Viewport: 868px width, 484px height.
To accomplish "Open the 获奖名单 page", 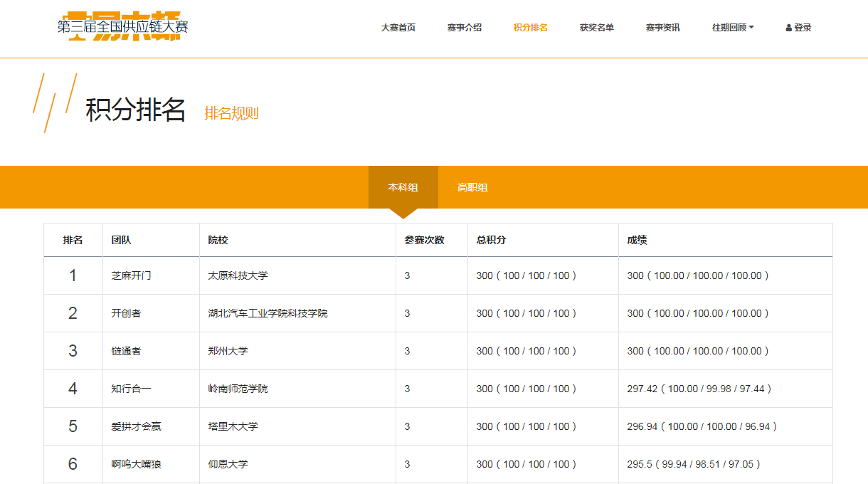I will click(x=596, y=28).
